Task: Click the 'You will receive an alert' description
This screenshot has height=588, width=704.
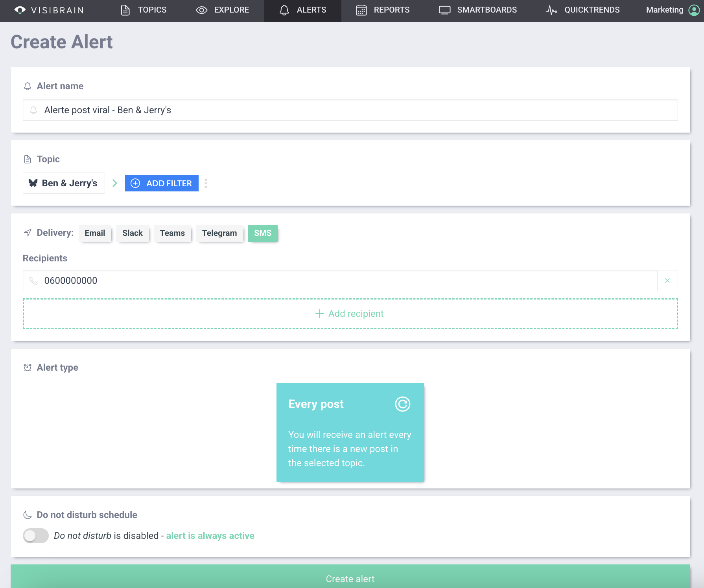Action: pos(350,449)
